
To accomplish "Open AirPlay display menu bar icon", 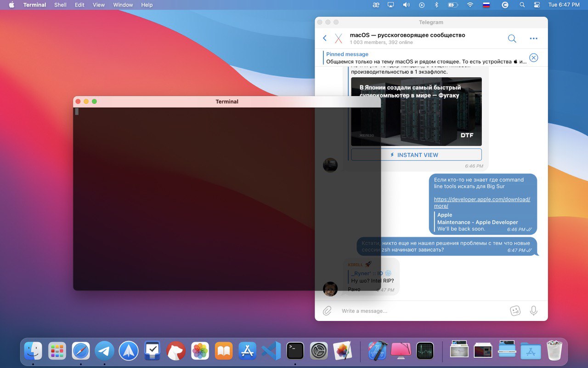I will (x=391, y=5).
